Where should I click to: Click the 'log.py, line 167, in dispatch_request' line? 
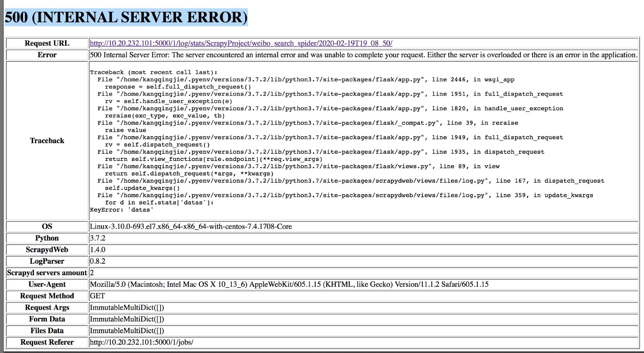click(x=351, y=181)
